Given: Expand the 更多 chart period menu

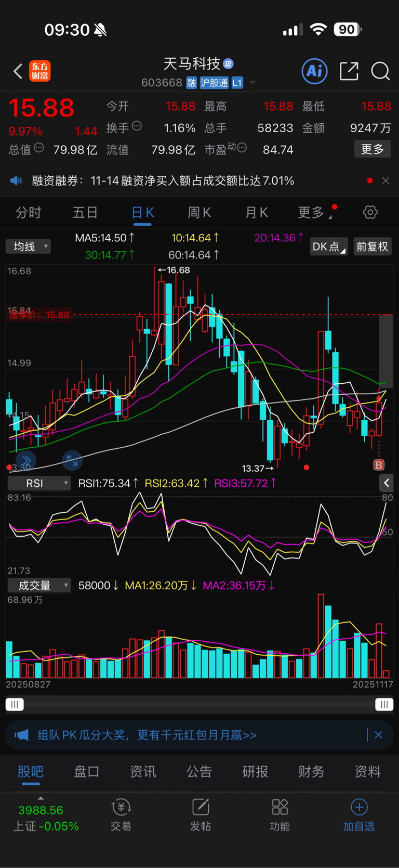Looking at the screenshot, I should [x=315, y=212].
